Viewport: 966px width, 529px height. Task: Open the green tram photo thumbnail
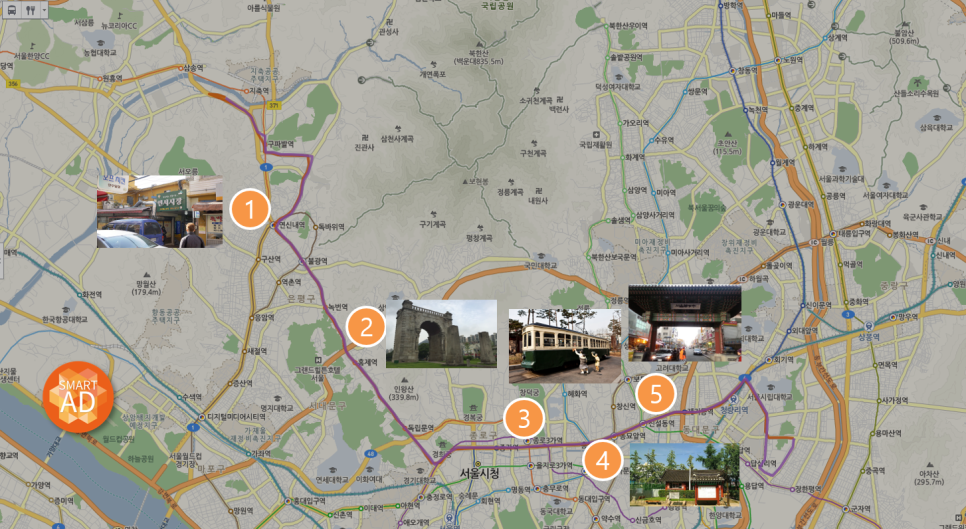[x=565, y=346]
